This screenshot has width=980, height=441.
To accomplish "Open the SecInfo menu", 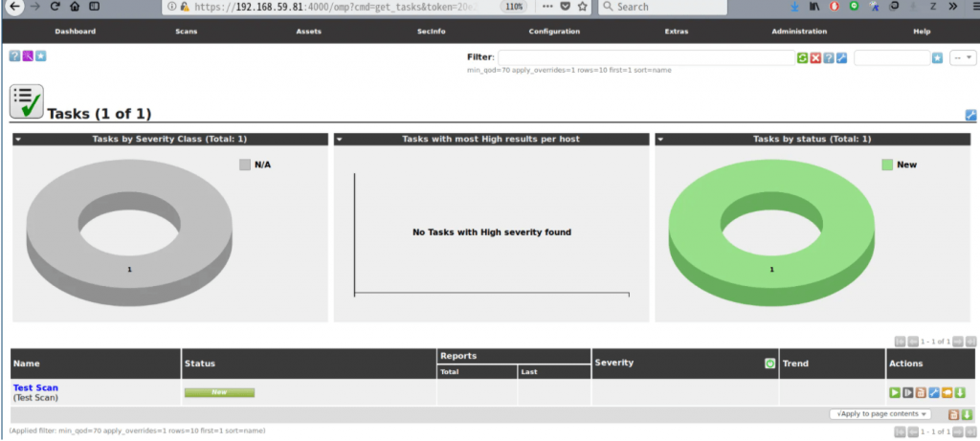I will point(431,32).
